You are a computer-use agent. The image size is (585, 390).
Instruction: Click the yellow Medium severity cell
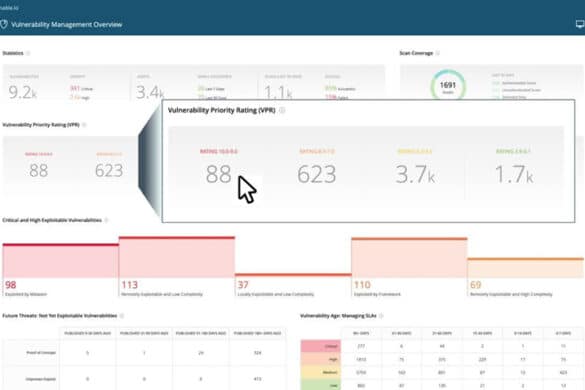point(321,372)
